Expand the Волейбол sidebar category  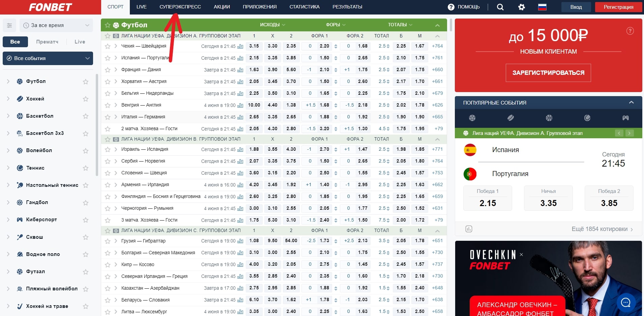point(8,150)
